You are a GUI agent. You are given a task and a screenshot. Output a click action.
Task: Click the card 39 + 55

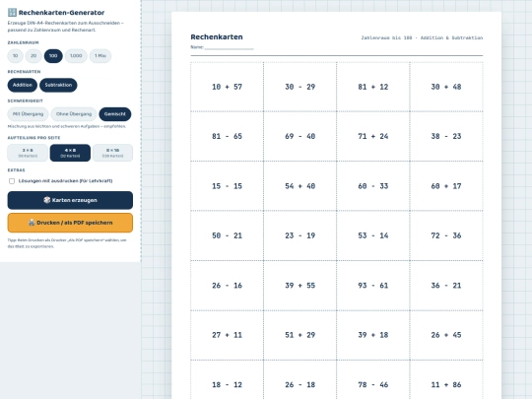299,286
